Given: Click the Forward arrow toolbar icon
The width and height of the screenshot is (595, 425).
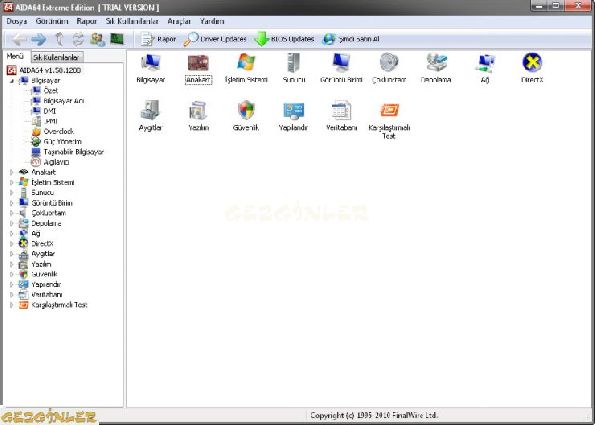Looking at the screenshot, I should [38, 39].
